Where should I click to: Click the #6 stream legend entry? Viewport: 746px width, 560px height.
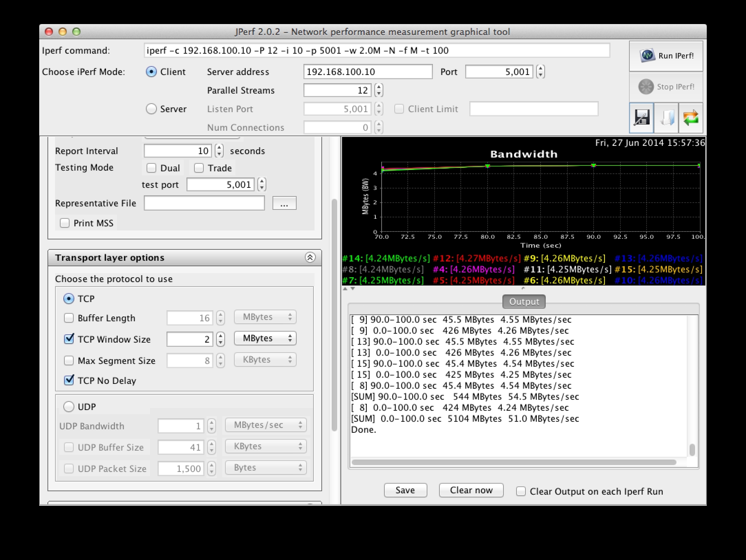tap(564, 280)
